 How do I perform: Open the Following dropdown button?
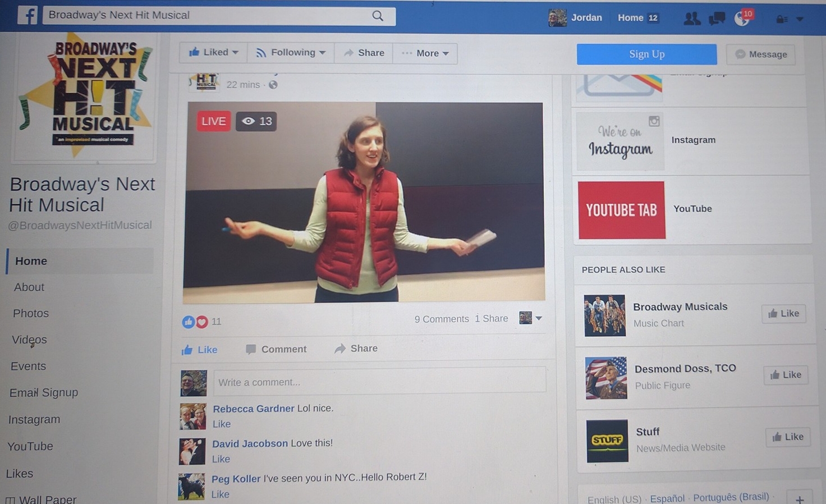tap(291, 53)
